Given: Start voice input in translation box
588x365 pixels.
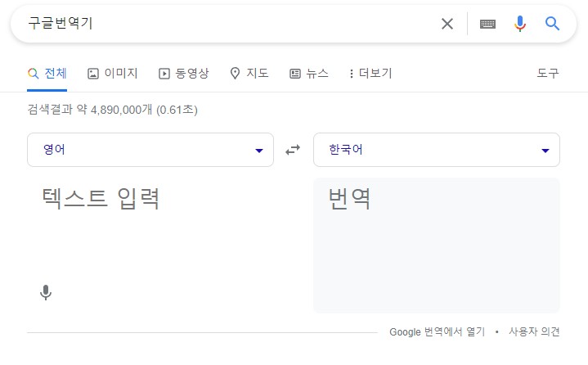Looking at the screenshot, I should click(x=46, y=293).
